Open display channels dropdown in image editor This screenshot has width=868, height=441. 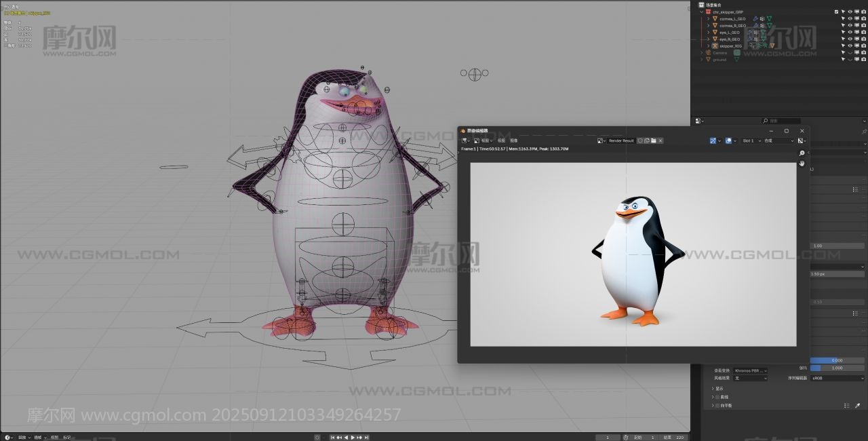802,140
